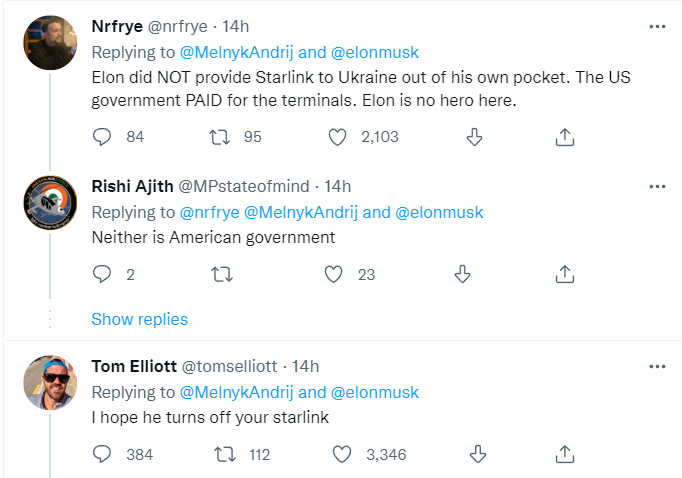This screenshot has width=682, height=478.
Task: Expand Show replies link
Action: (x=139, y=319)
